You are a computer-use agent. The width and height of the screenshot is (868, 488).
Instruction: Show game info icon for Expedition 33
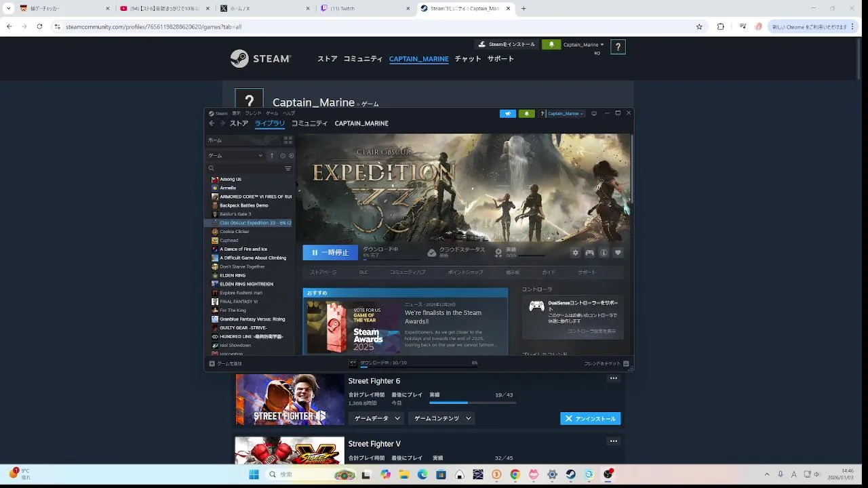click(x=604, y=253)
